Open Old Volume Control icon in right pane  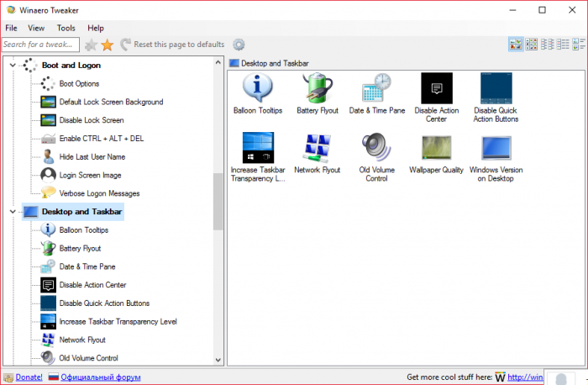(376, 147)
